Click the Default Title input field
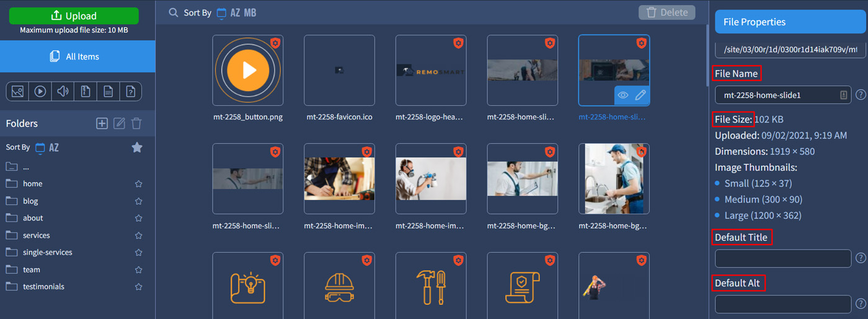Image resolution: width=868 pixels, height=319 pixels. point(782,258)
